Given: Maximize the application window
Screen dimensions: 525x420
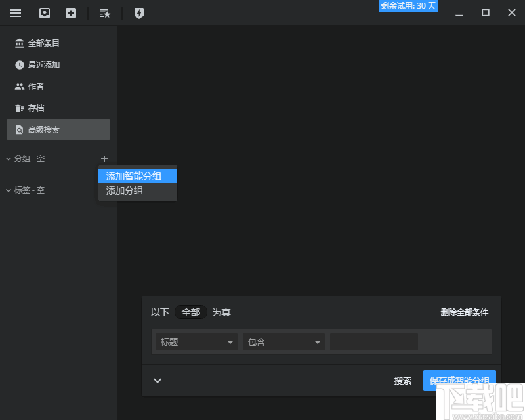Looking at the screenshot, I should 486,12.
